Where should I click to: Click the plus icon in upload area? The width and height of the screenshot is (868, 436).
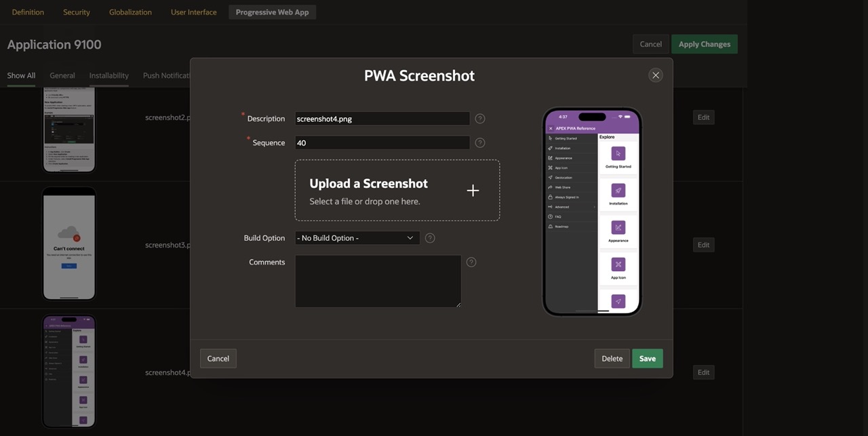[473, 191]
